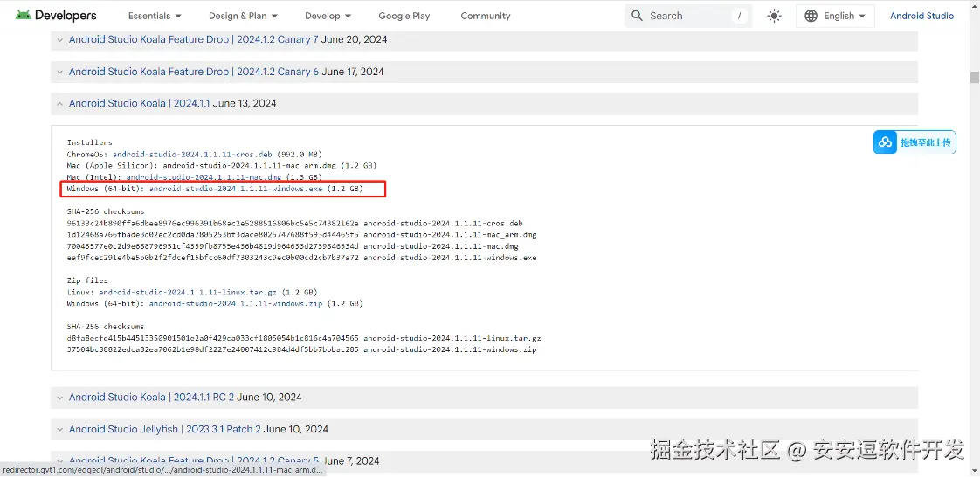Open the Design & Plan dropdown menu
Image resolution: width=980 pixels, height=477 pixels.
[243, 17]
